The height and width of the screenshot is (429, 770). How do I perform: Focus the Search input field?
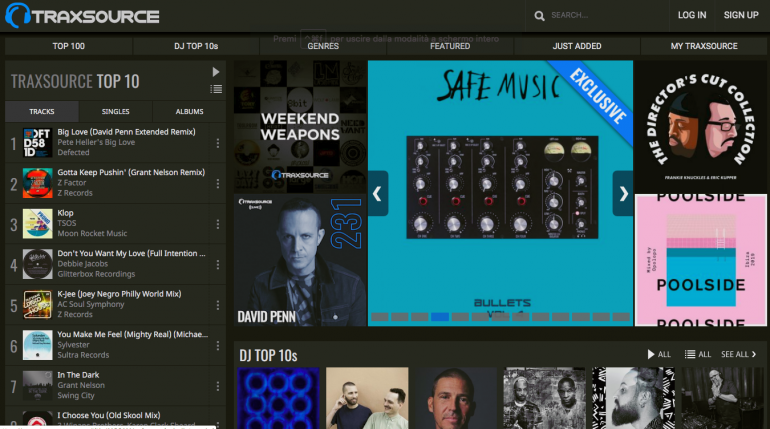(x=607, y=15)
